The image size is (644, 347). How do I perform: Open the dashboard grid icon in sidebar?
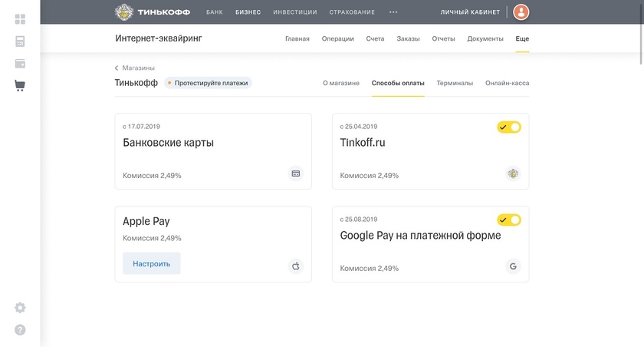[20, 19]
